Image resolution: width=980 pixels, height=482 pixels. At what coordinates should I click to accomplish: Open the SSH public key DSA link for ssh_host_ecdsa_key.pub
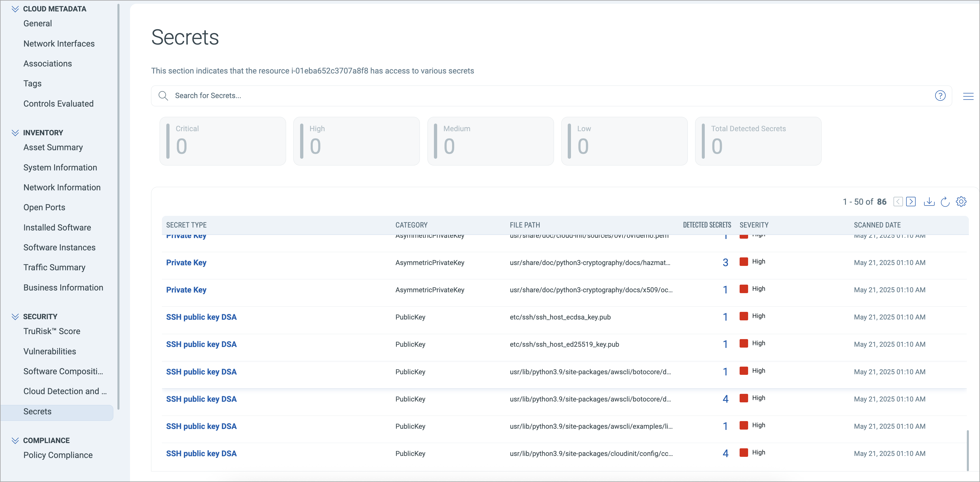click(x=201, y=317)
